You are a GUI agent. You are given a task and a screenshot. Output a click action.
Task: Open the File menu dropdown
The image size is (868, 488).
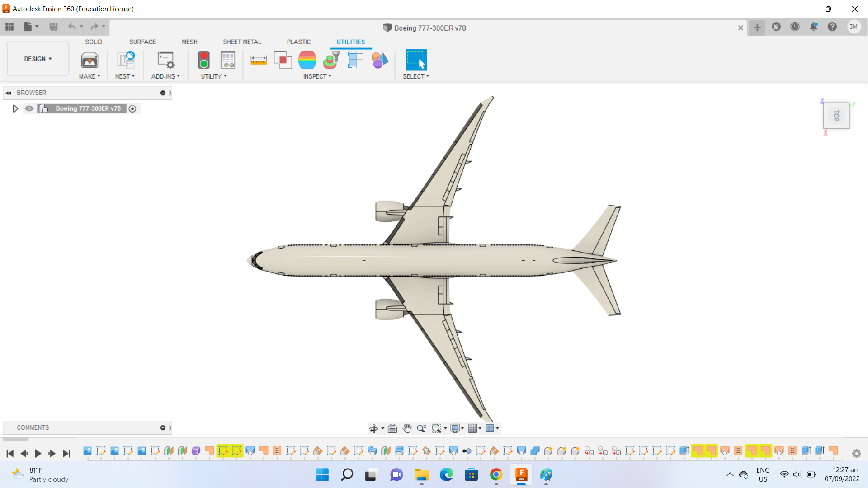coord(31,27)
